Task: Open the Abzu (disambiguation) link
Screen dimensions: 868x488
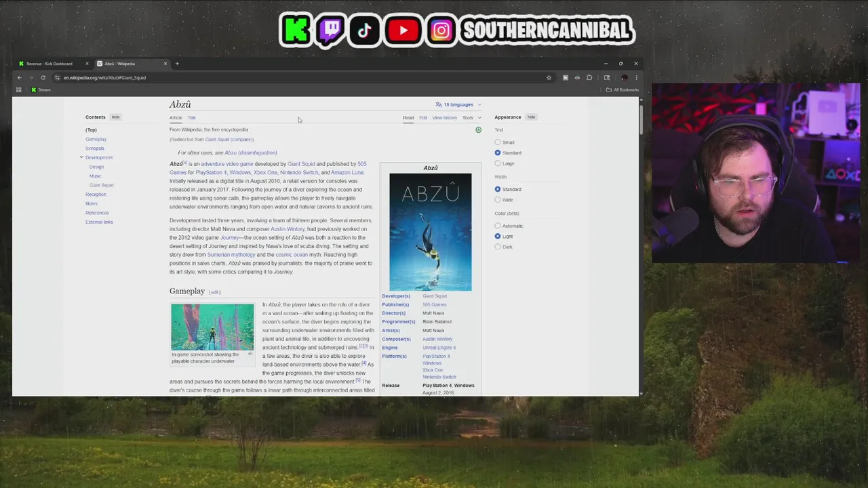Action: (251, 152)
